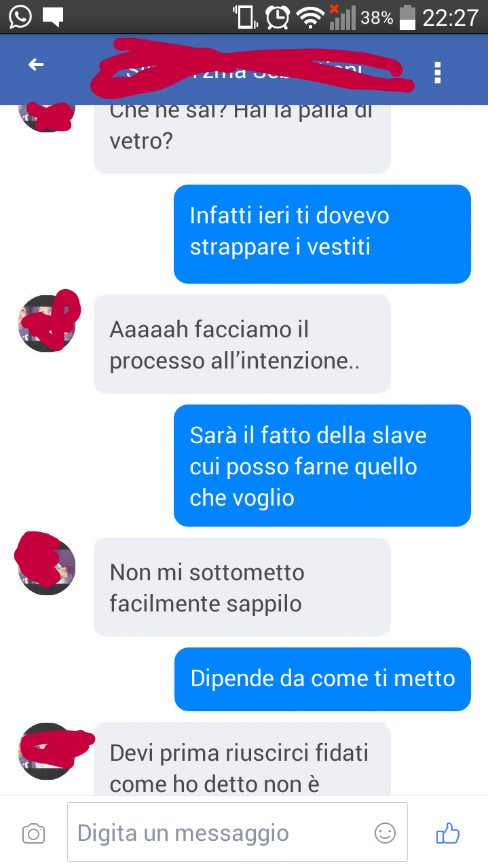Tap the "Aaaaah facciamo il processo" message
Screen dimensions: 488x868
[x=242, y=344]
